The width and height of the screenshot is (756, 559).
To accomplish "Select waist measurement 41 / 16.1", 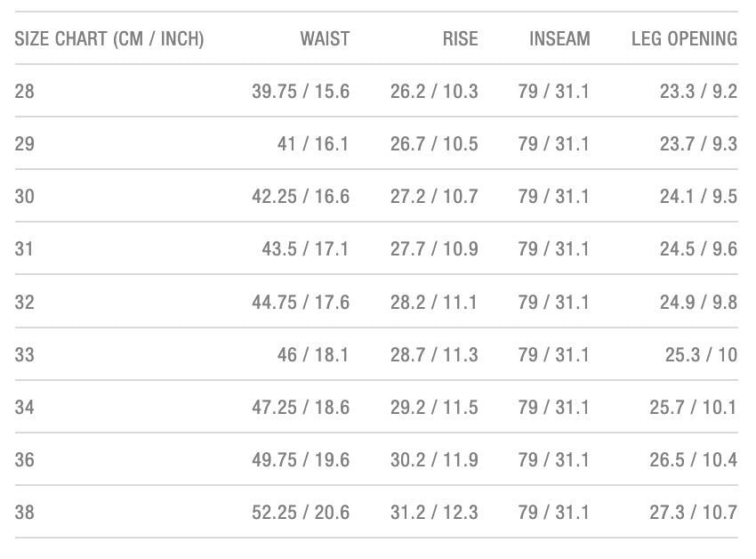I will click(x=313, y=143).
